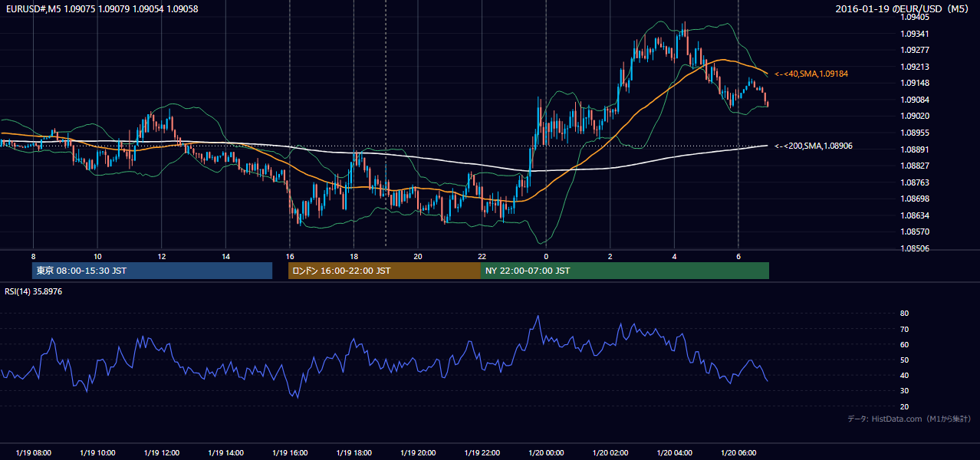
Task: Click the bottom date label 1/19 10:00
Action: pyautogui.click(x=97, y=453)
